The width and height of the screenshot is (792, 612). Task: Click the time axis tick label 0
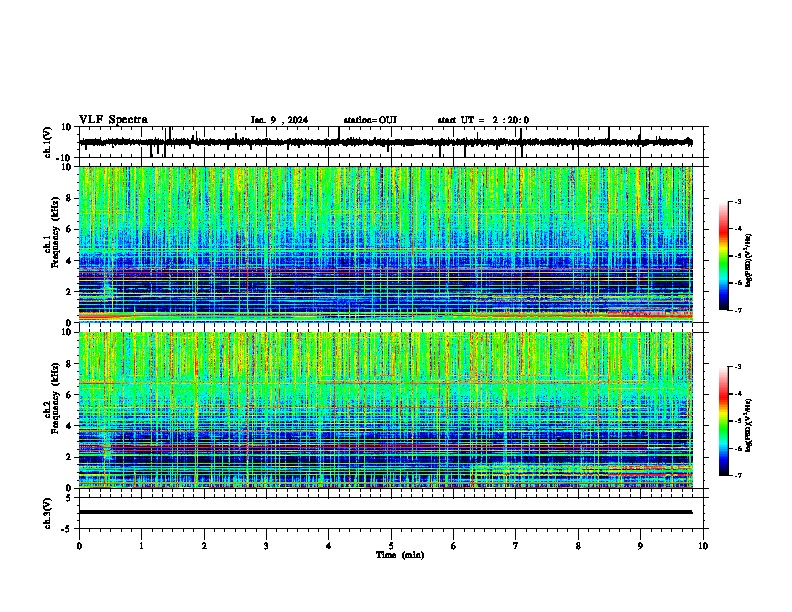[79, 546]
